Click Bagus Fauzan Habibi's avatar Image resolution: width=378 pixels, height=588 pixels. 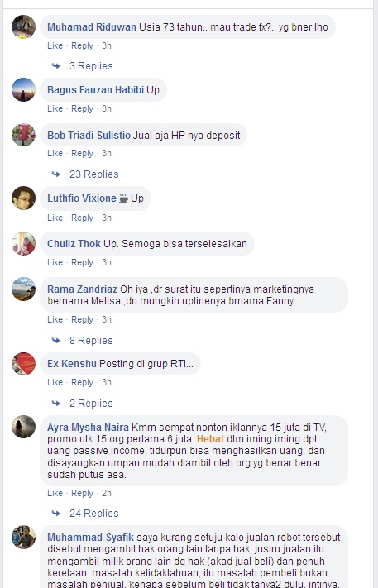[23, 89]
